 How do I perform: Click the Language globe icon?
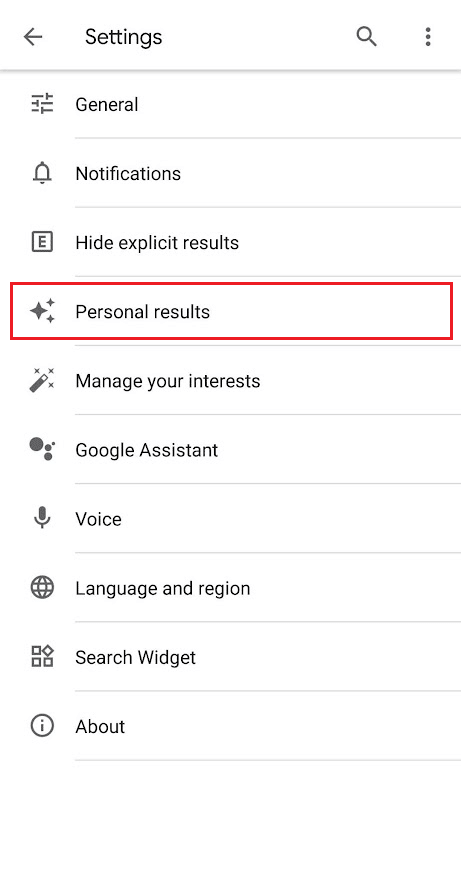(x=42, y=588)
